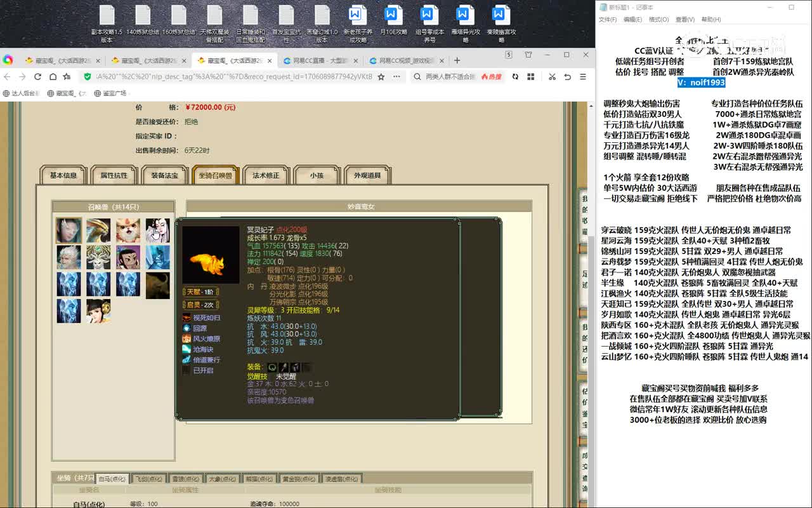Screen dimensions: 812x508
Task: Click the address bar ellipsis icon
Action: 396,77
